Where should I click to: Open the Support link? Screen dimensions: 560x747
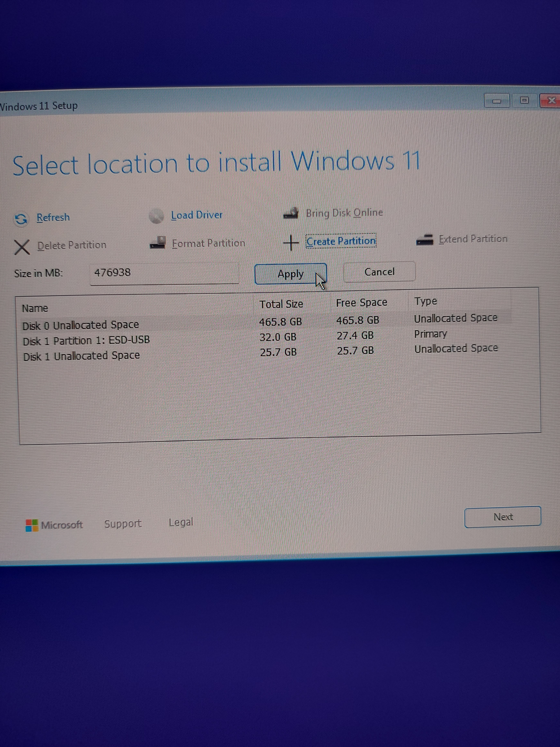[123, 524]
